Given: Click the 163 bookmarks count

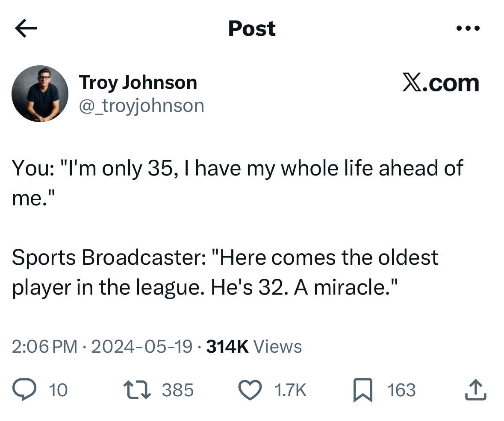Looking at the screenshot, I should (x=401, y=390).
